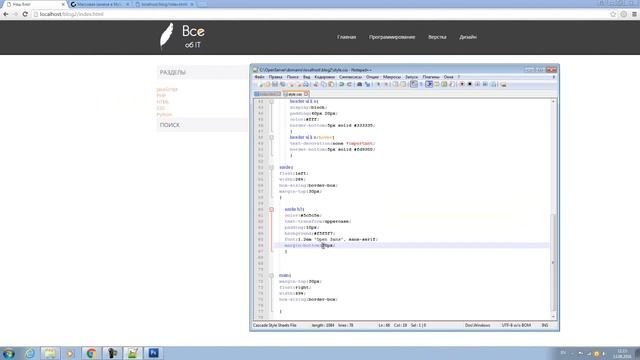Viewport: 640px width, 360px height.
Task: Click the scroll-up arrow in Notepad++ editor
Action: pyautogui.click(x=553, y=101)
